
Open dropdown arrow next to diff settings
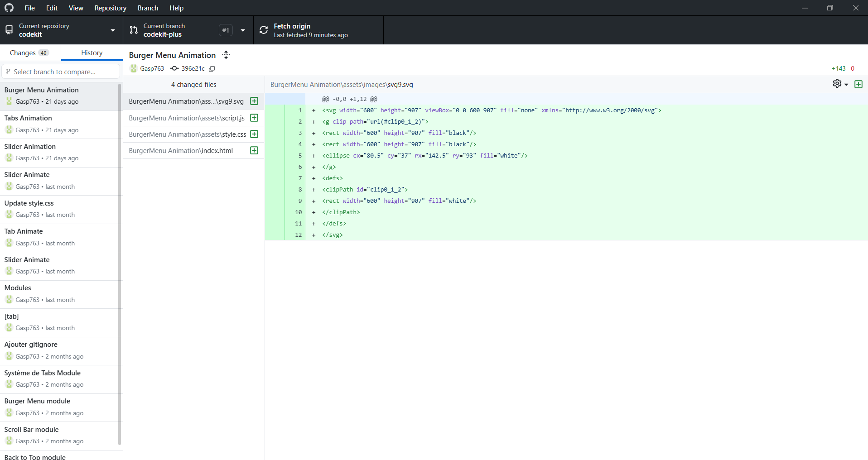[846, 85]
